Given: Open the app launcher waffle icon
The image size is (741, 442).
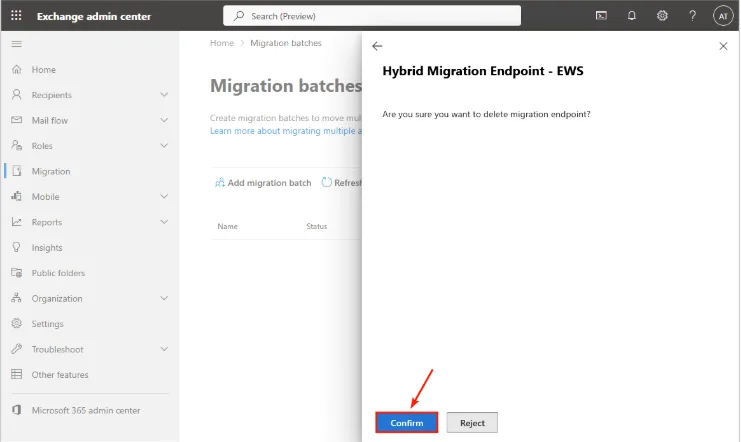Looking at the screenshot, I should pyautogui.click(x=16, y=16).
